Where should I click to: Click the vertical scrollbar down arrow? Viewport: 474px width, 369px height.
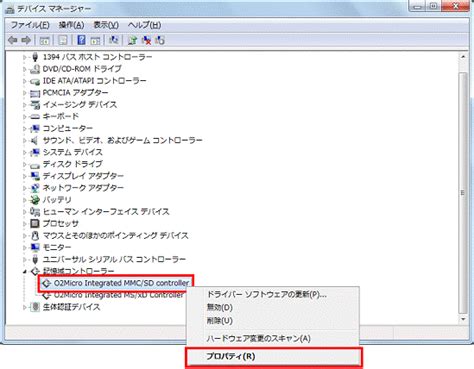tap(463, 319)
